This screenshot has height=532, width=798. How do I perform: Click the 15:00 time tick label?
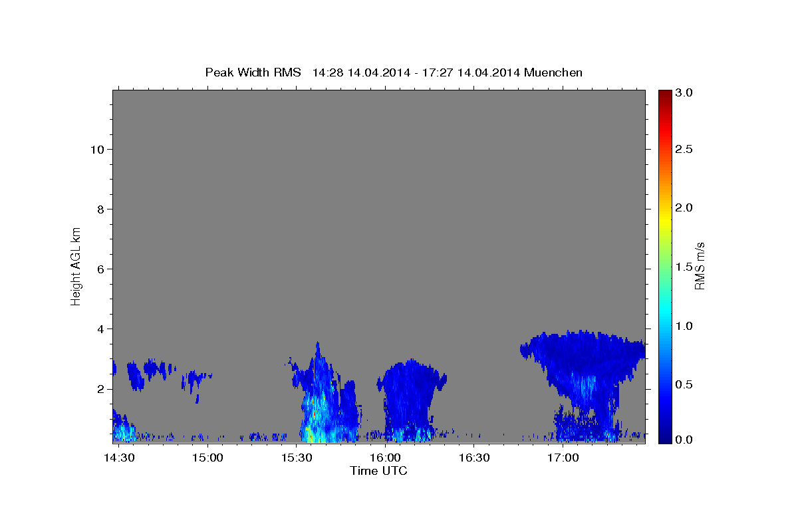click(x=207, y=458)
